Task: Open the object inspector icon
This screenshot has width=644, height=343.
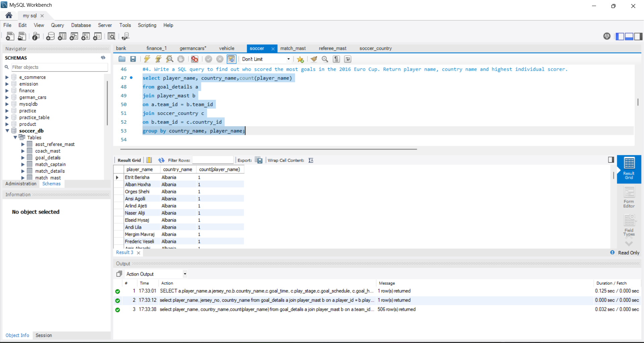Action: point(36,36)
